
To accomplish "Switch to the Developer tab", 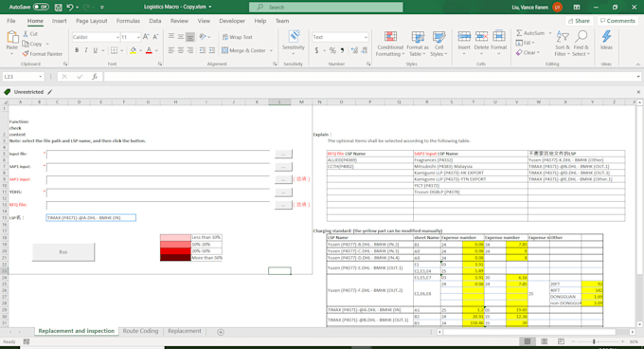I will tap(232, 21).
